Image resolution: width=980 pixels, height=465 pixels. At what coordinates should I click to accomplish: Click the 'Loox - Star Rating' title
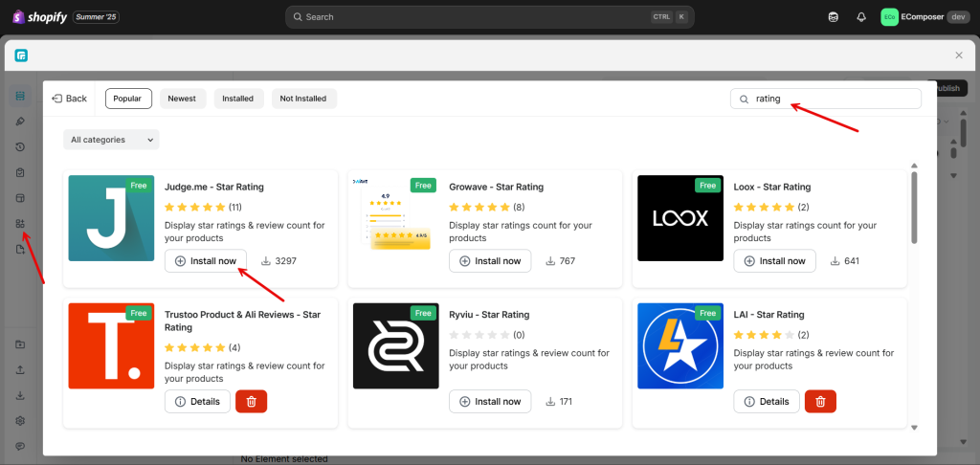[x=772, y=187]
